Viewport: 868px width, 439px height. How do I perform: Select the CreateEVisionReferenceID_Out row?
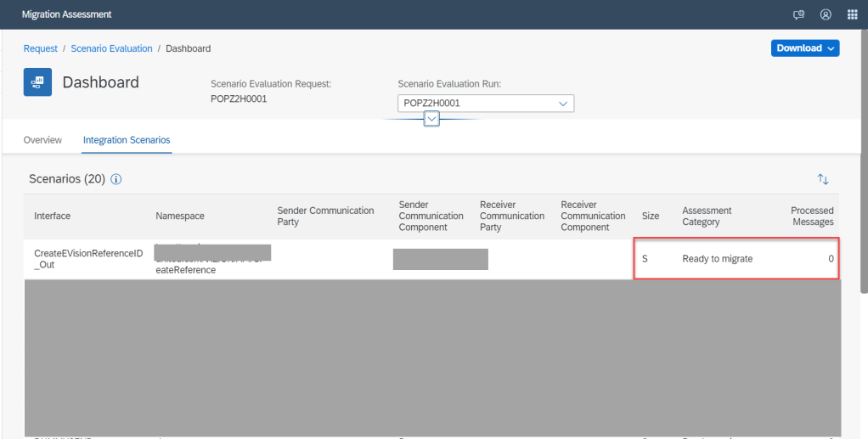click(x=88, y=259)
